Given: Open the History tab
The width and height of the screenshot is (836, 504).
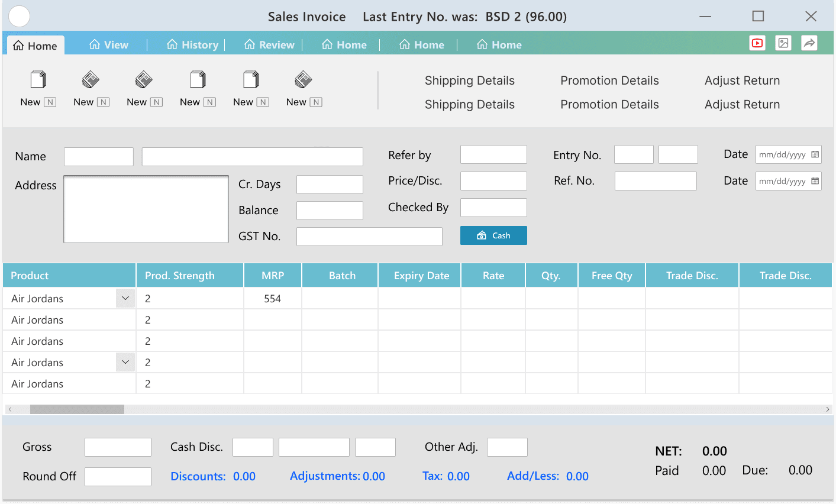Looking at the screenshot, I should pos(193,45).
